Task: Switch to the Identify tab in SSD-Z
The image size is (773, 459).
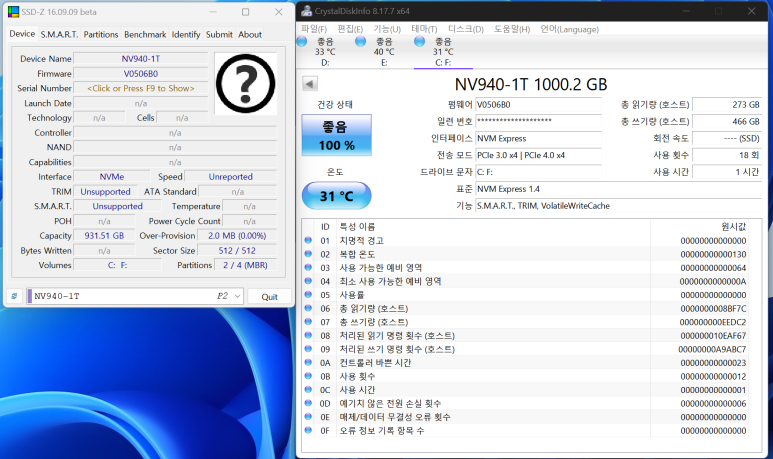Action: click(186, 34)
